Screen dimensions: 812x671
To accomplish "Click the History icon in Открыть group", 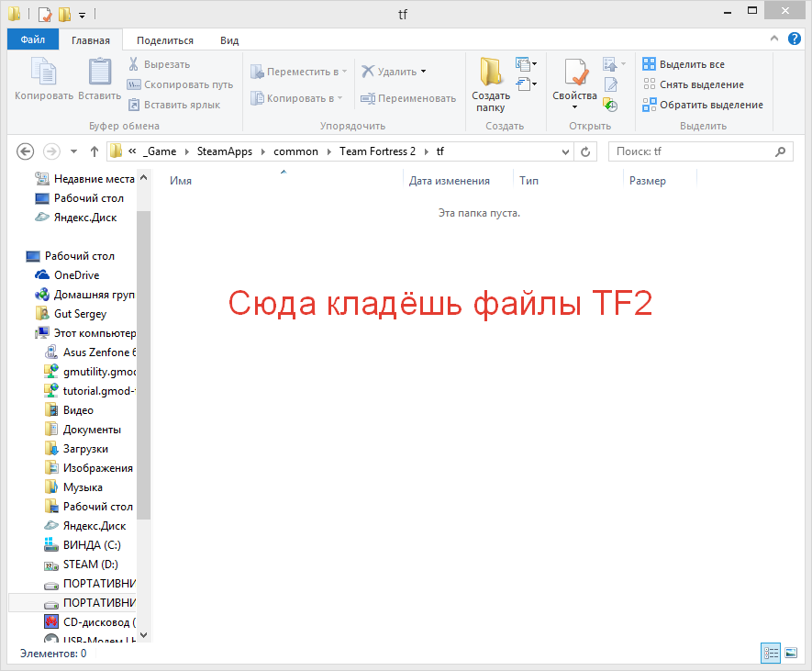I will pos(610,105).
